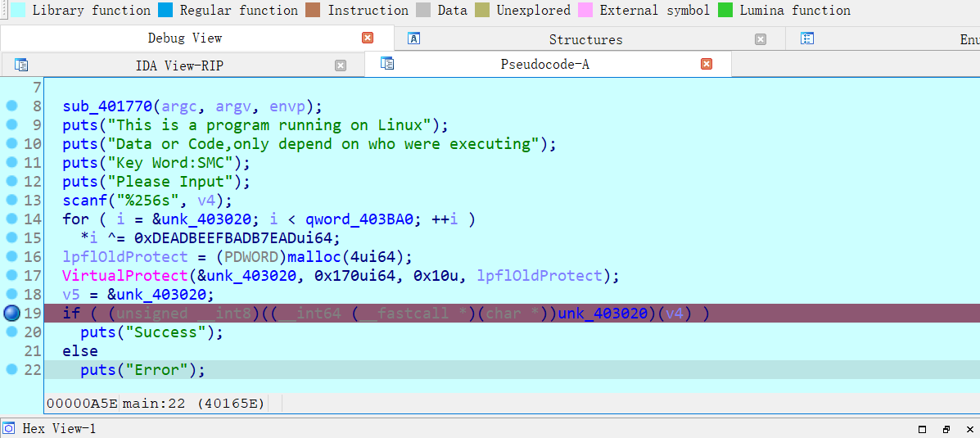Click the Hex View-1 panel icon
This screenshot has width=980, height=438.
(x=11, y=429)
